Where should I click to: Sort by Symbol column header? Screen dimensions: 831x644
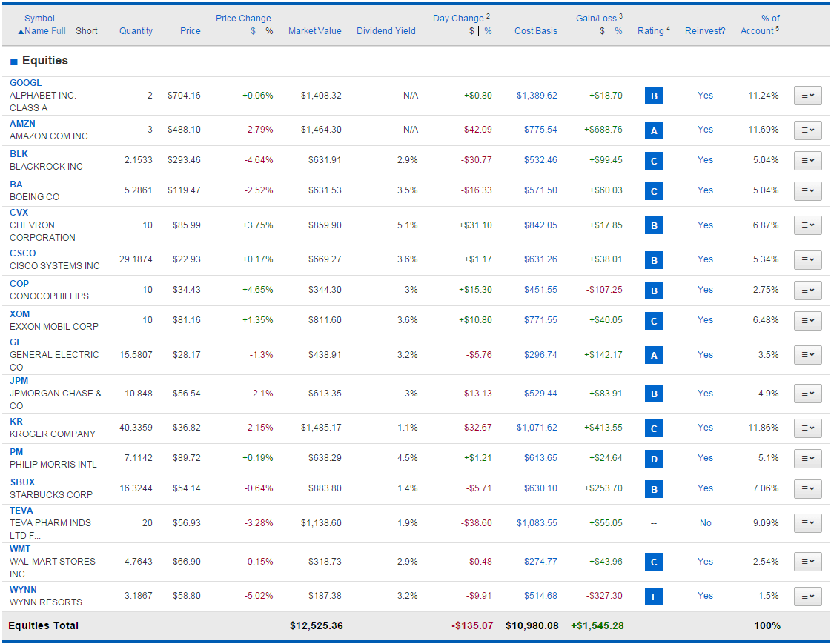(x=39, y=19)
